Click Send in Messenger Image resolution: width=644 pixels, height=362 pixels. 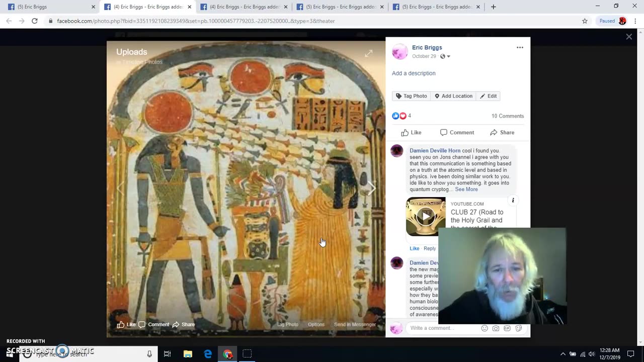pyautogui.click(x=355, y=325)
